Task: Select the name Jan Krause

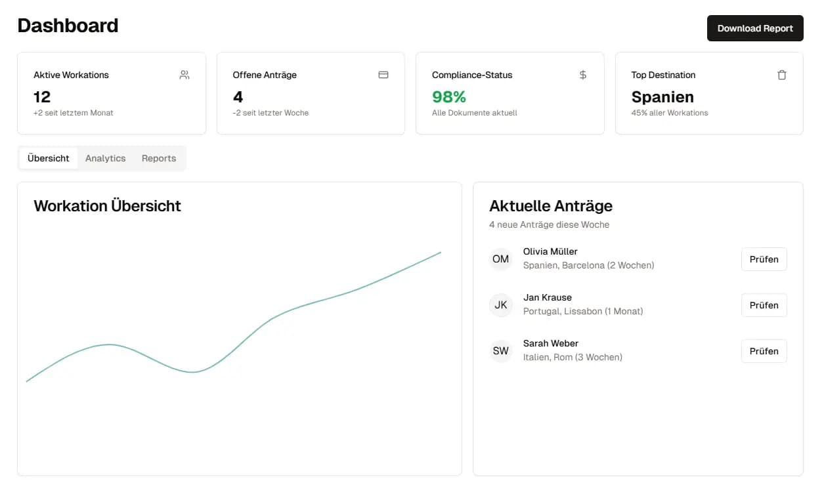Action: [548, 297]
